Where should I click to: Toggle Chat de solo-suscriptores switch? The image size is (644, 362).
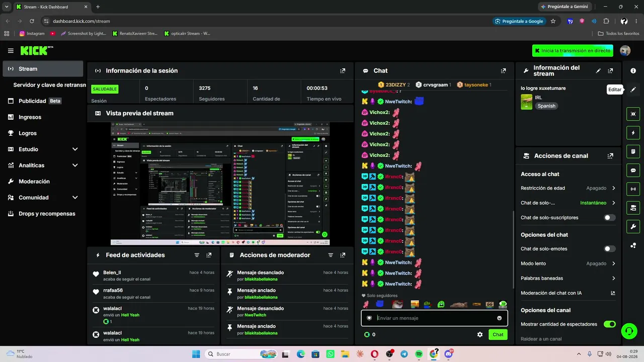click(609, 218)
